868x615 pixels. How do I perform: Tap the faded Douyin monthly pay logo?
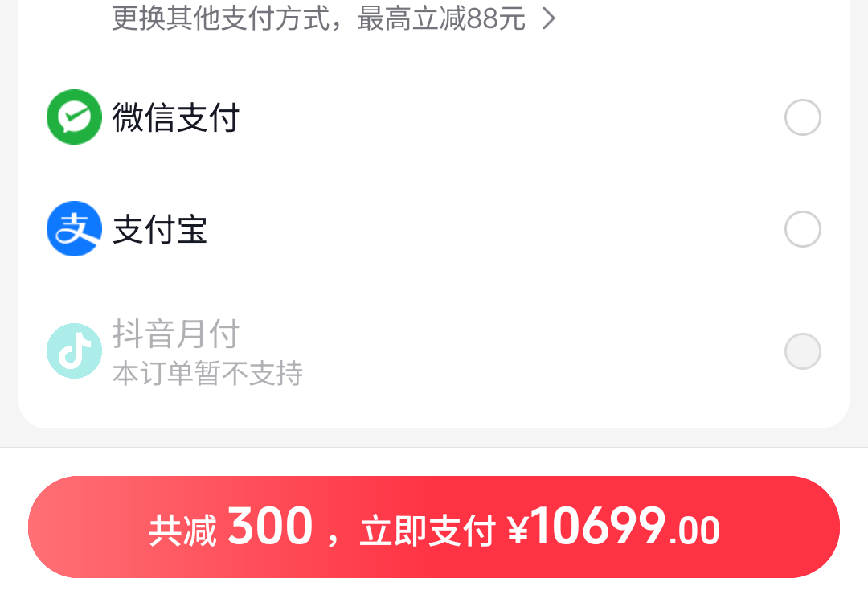pos(74,351)
